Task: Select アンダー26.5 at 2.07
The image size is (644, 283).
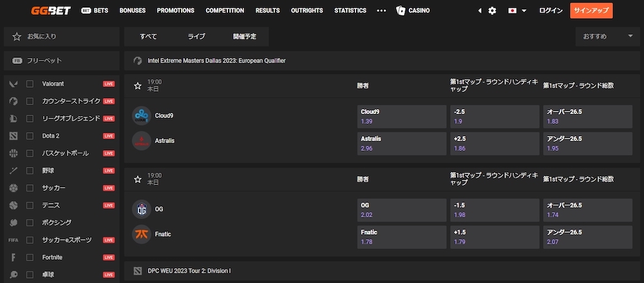Action: click(x=588, y=237)
